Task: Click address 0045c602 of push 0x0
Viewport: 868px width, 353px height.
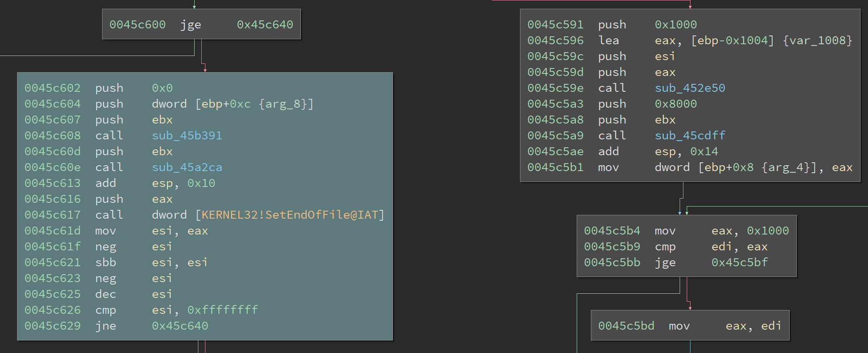Action: tap(53, 88)
